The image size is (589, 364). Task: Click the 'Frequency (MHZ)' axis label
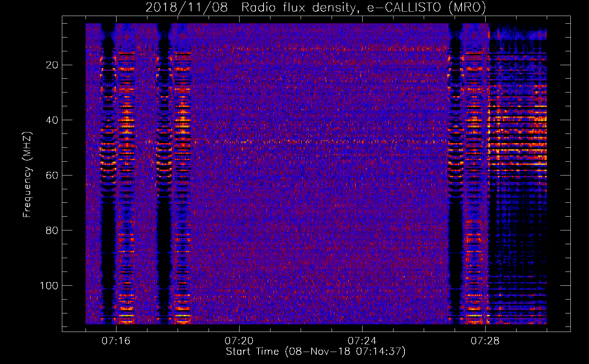pyautogui.click(x=27, y=175)
